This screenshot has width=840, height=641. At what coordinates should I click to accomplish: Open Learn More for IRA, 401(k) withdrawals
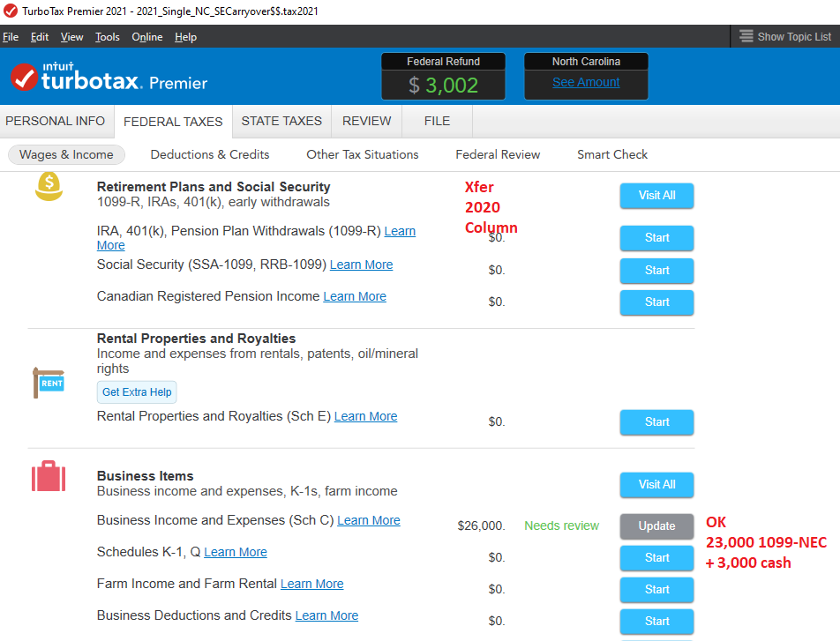point(400,231)
